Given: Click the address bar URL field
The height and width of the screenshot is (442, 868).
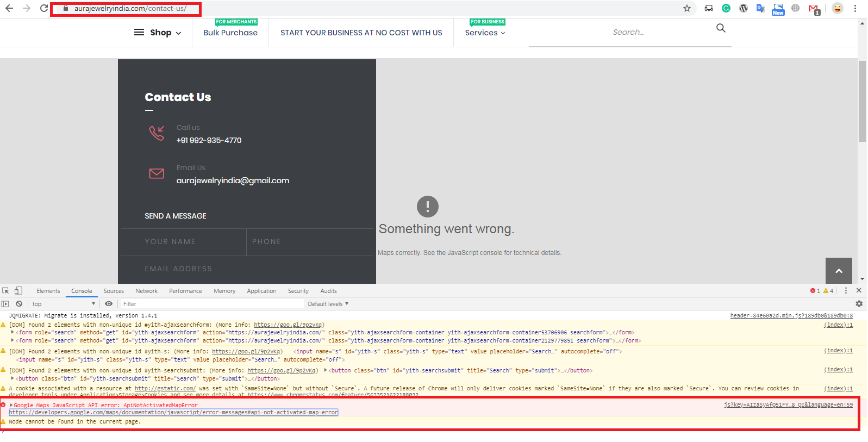Looking at the screenshot, I should (x=130, y=9).
